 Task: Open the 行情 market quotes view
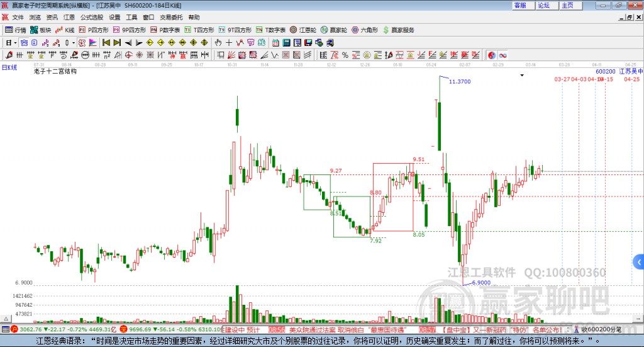[16, 30]
